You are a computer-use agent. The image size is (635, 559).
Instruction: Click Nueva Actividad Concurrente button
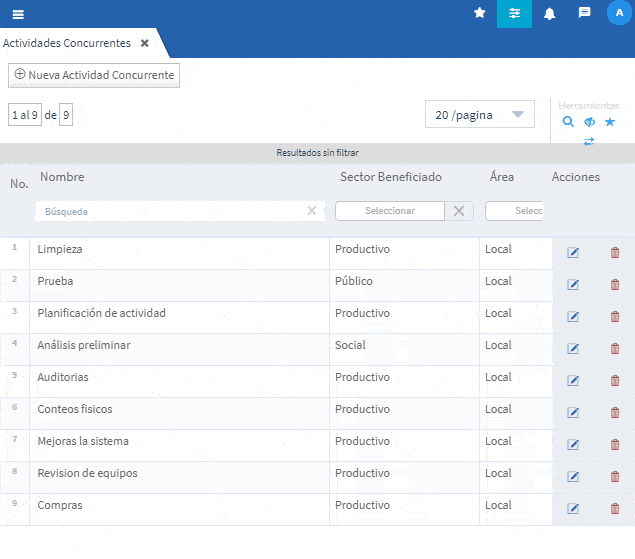(x=94, y=75)
